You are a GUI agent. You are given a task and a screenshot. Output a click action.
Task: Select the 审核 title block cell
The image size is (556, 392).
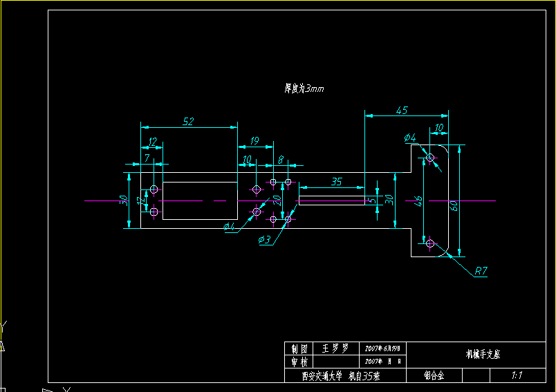pos(299,362)
